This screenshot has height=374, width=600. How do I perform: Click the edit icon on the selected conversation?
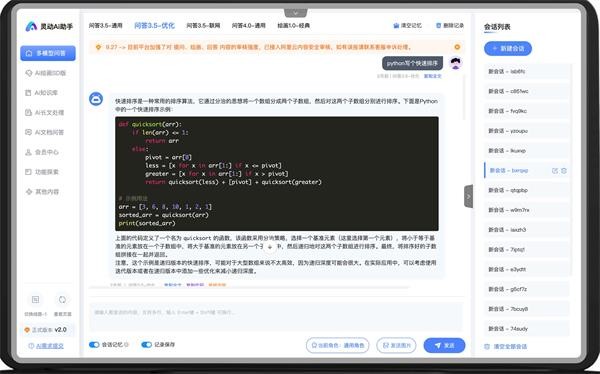pos(555,171)
